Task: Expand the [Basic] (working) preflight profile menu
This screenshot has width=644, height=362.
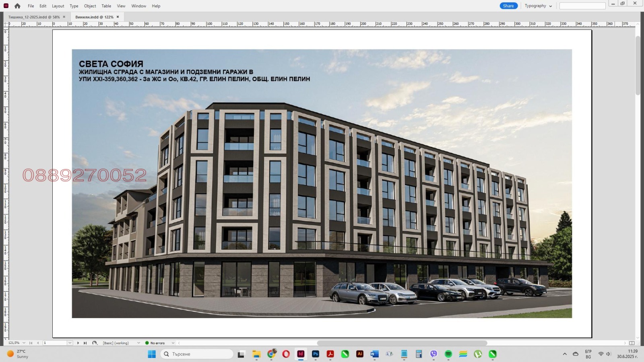Action: (138, 343)
